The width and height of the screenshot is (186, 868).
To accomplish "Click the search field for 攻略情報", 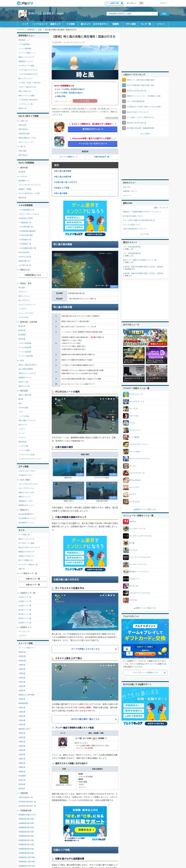I will pyautogui.click(x=132, y=14).
